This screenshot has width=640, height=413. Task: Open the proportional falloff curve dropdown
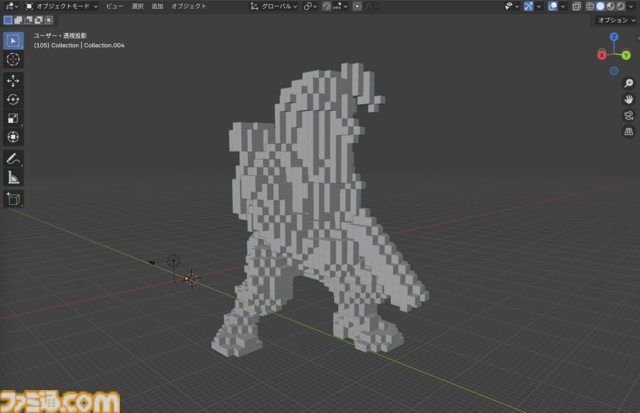tap(371, 6)
